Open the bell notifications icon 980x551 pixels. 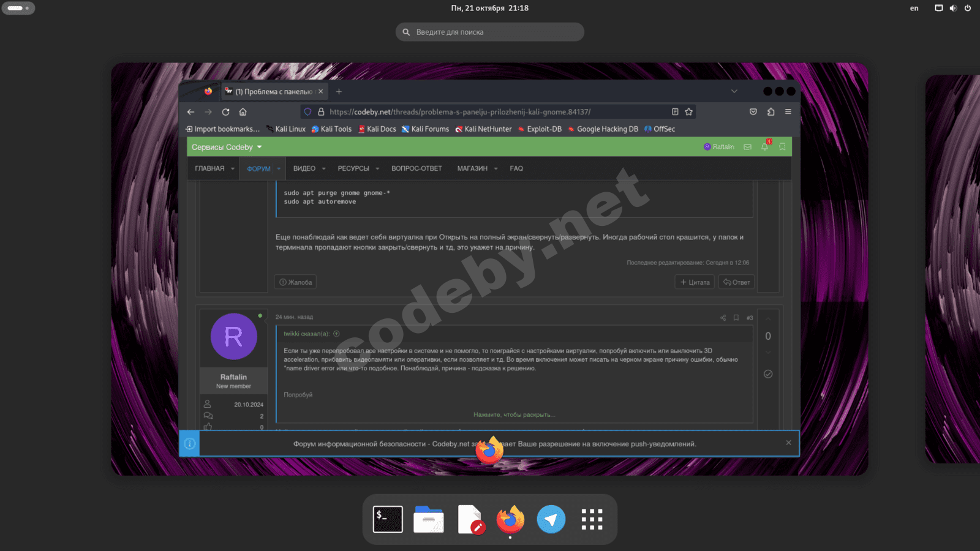tap(764, 147)
